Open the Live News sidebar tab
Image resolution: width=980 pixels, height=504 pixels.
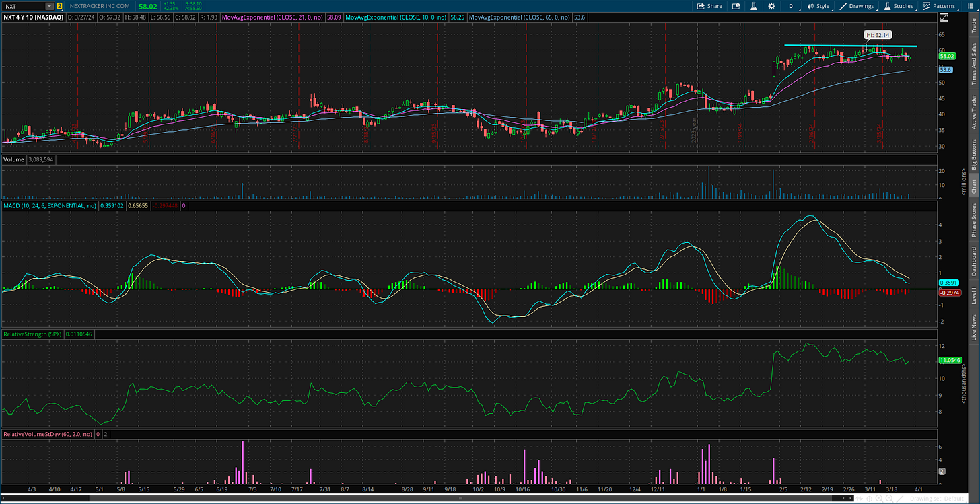coord(973,327)
